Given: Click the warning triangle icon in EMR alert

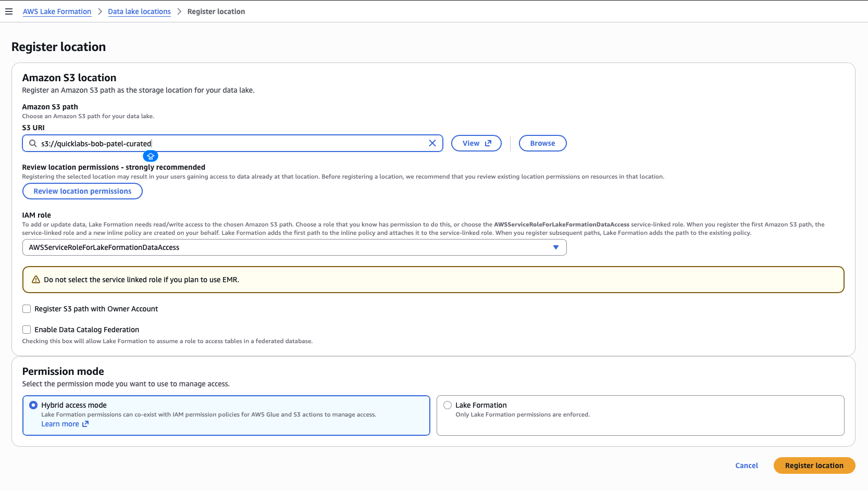Looking at the screenshot, I should point(36,280).
